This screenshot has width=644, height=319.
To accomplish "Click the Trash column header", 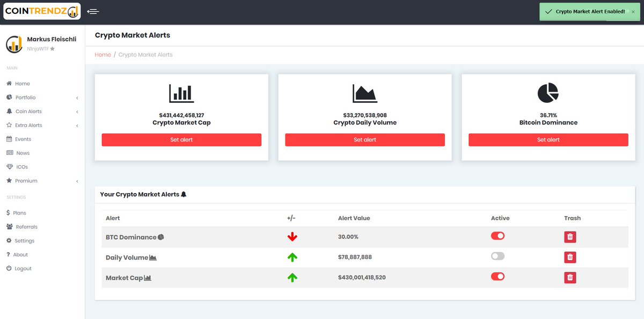I will click(x=573, y=218).
